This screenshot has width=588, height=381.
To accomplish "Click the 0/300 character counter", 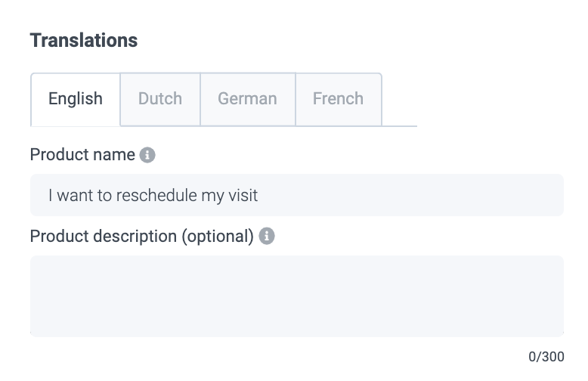I will pos(546,357).
